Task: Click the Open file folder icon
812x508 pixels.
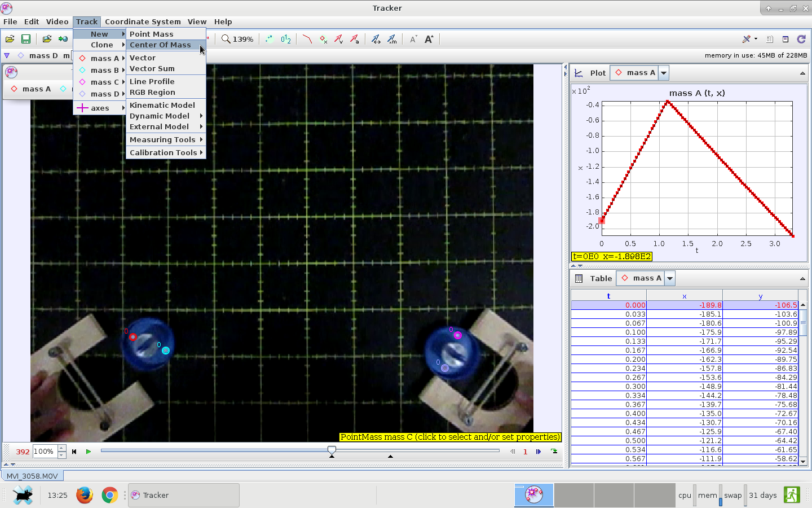Action: 10,39
